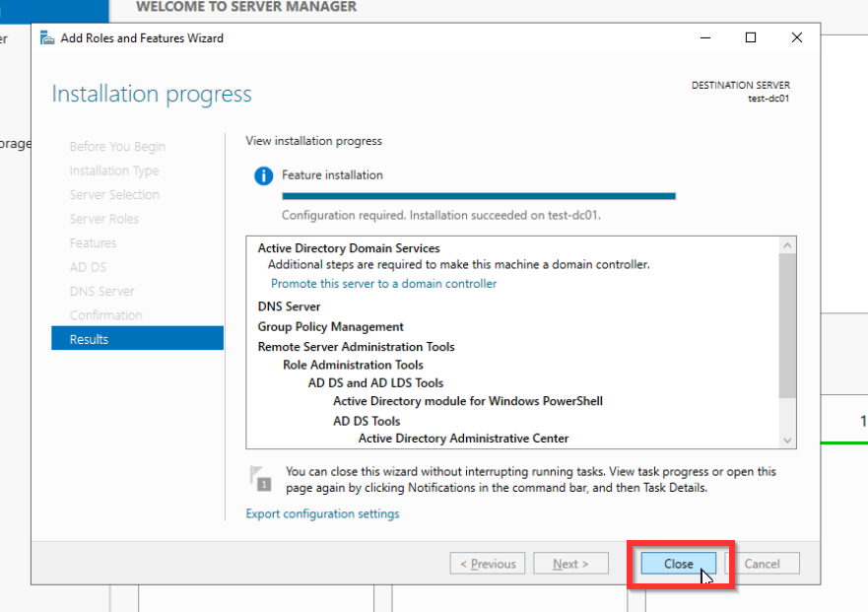Click Remote Server Administration Tools entry

point(356,347)
